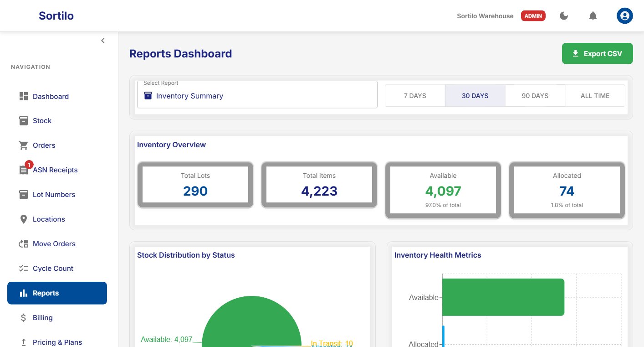This screenshot has height=347, width=644.
Task: Click the ASN Receipts icon with the badge
Action: (24, 170)
